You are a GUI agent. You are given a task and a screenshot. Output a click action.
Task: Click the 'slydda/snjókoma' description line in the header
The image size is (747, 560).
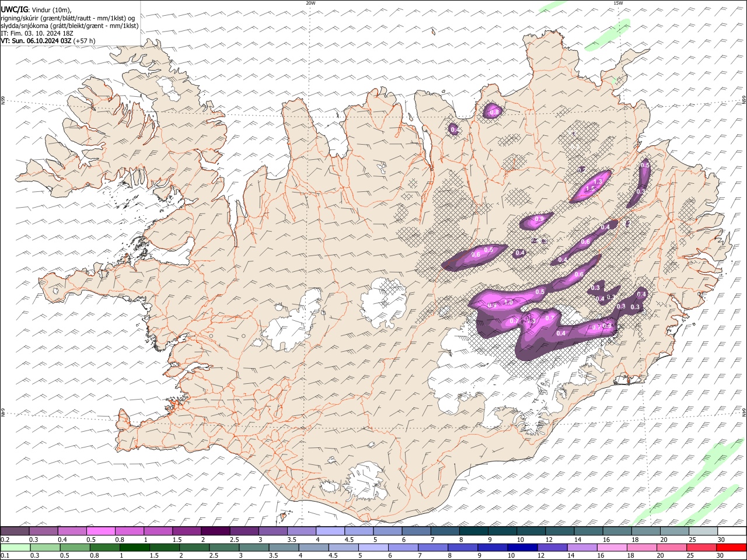pyautogui.click(x=69, y=26)
